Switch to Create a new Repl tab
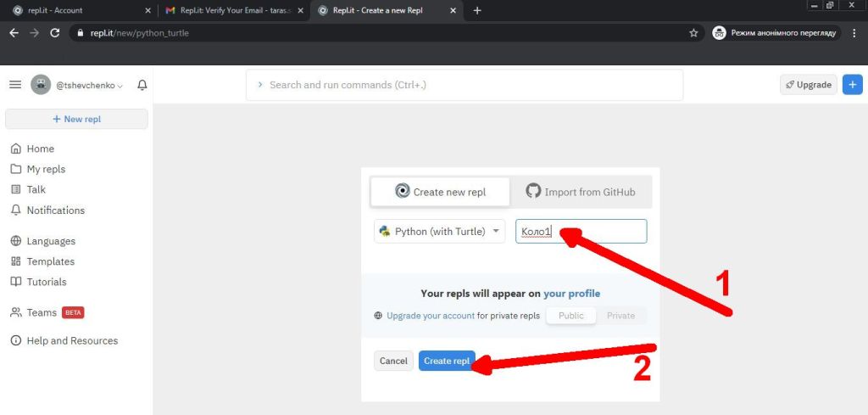This screenshot has height=415, width=868. coord(387,10)
